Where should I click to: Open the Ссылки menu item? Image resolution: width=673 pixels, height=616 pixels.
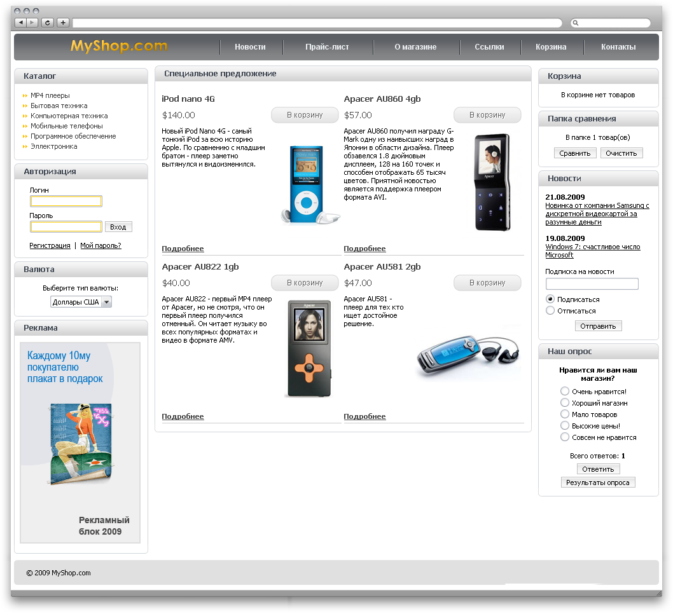coord(489,47)
